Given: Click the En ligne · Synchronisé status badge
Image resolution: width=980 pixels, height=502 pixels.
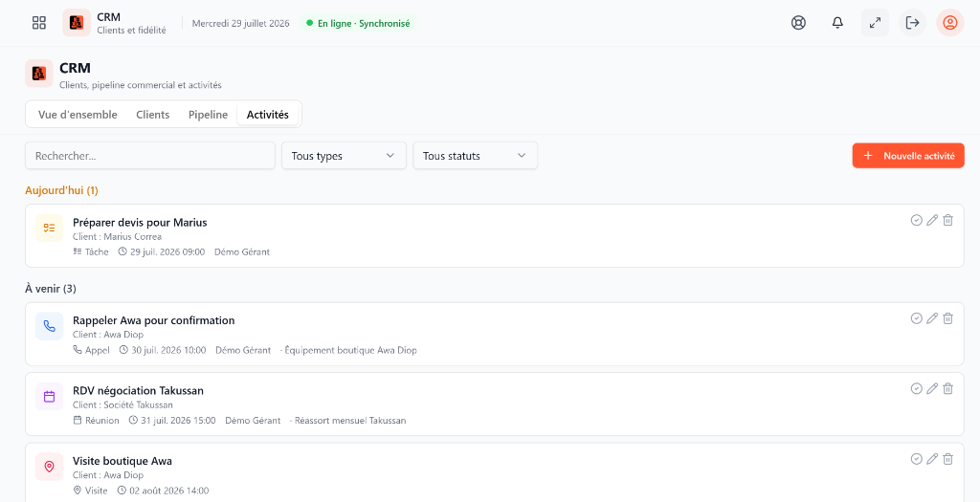Looking at the screenshot, I should pyautogui.click(x=358, y=23).
